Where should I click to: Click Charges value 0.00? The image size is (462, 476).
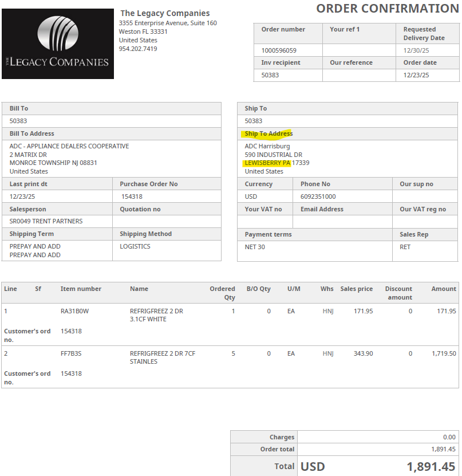449,437
